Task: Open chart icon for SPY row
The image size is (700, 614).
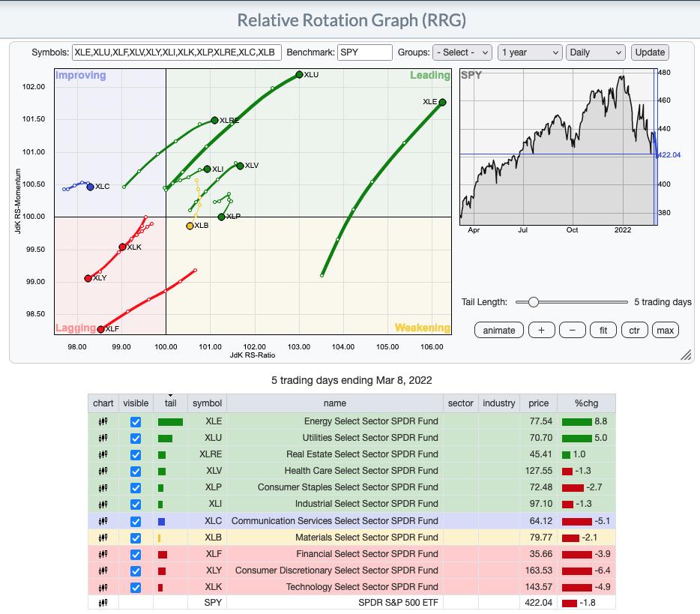Action: pyautogui.click(x=103, y=603)
